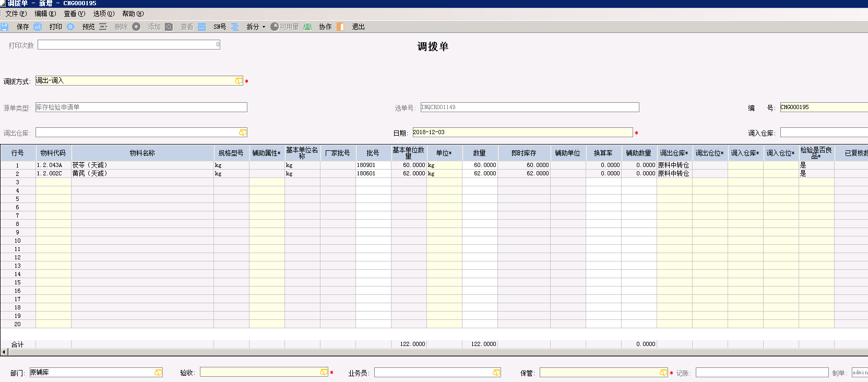
Task: Open the 文件(F) menu
Action: [x=16, y=14]
